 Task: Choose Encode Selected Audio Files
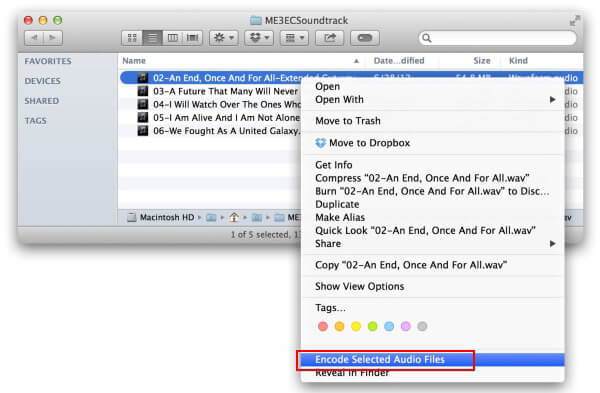point(433,360)
